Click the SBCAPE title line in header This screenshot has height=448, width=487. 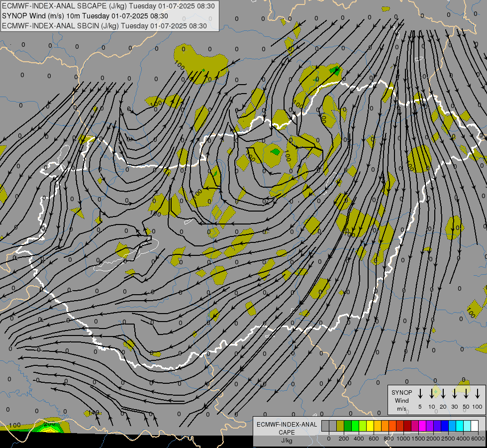pyautogui.click(x=108, y=6)
